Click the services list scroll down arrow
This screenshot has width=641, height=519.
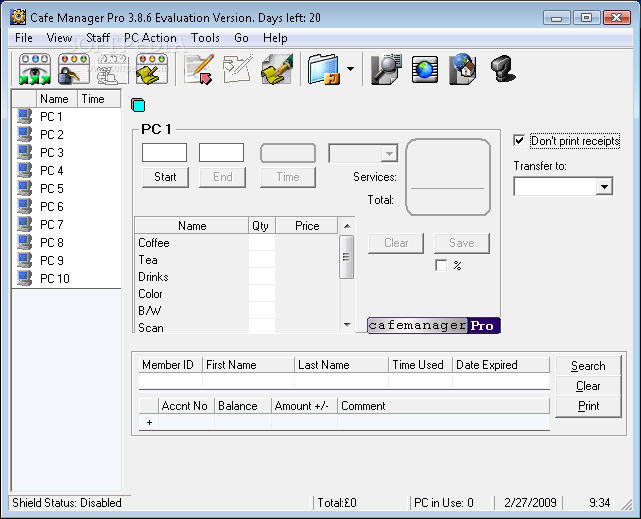click(347, 325)
